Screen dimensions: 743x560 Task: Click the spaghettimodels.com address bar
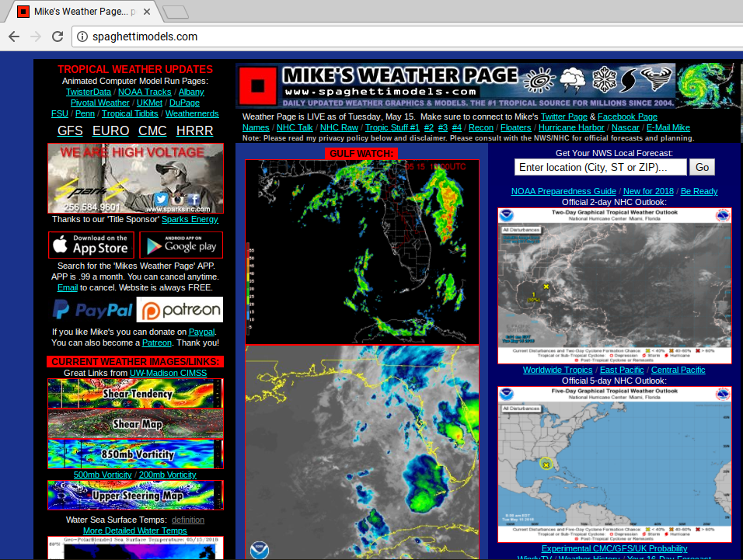407,37
